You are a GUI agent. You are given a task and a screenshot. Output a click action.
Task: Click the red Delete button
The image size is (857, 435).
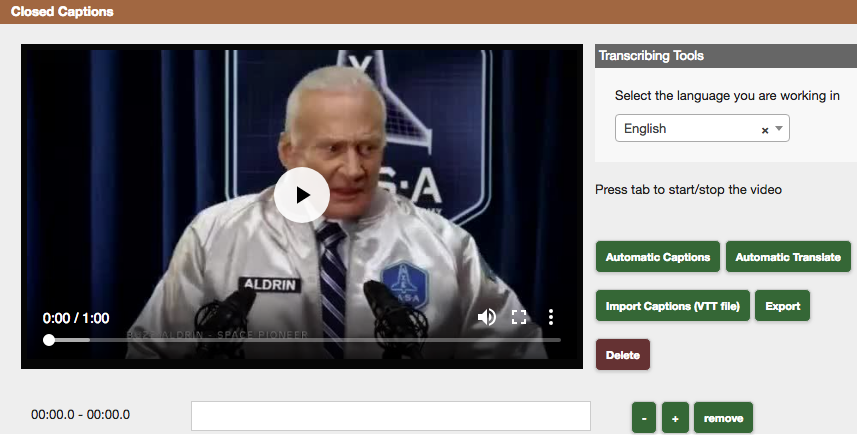click(x=623, y=355)
